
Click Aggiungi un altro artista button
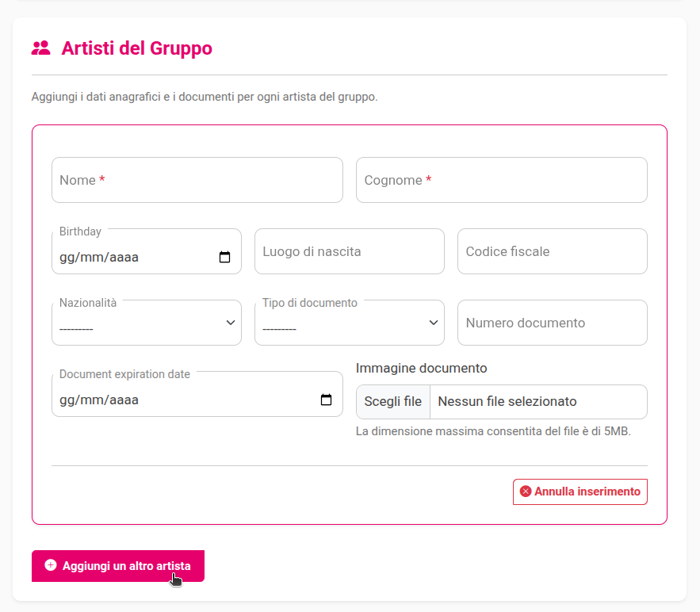[x=118, y=566]
